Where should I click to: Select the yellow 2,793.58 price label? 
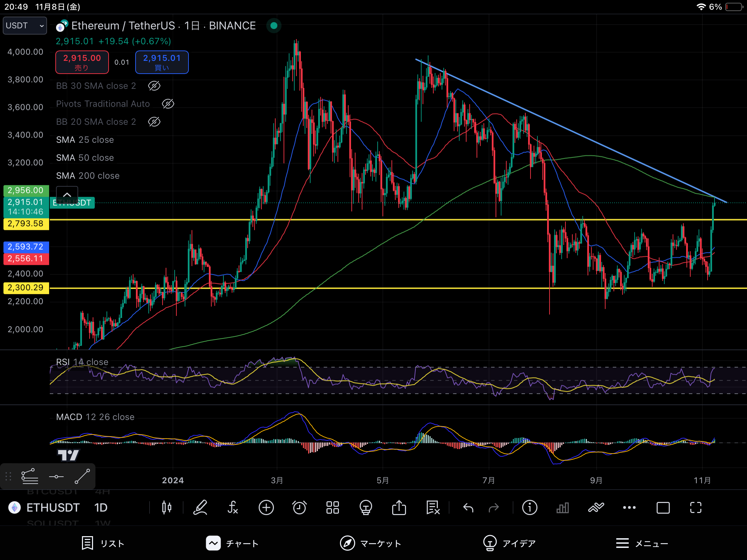pyautogui.click(x=26, y=224)
